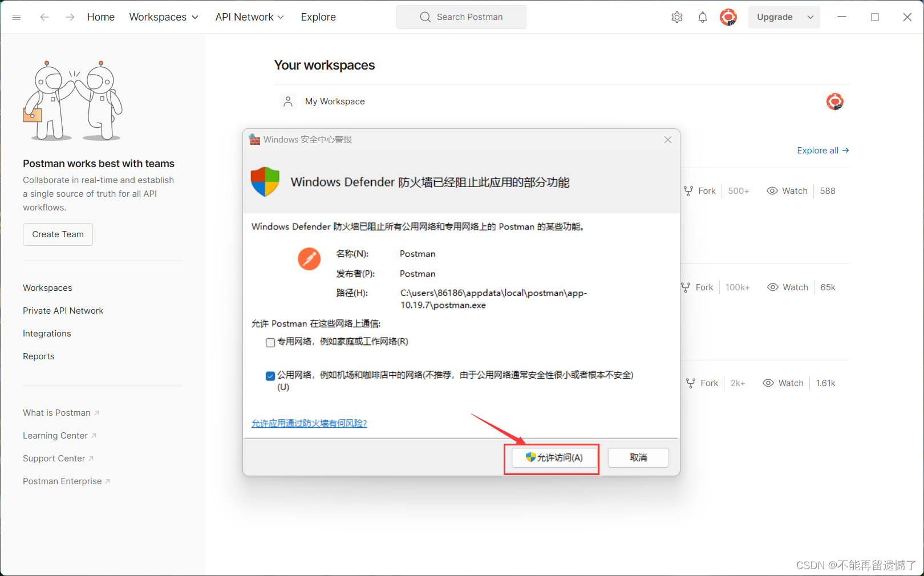Click the Watch eye beside 1.61k
This screenshot has width=924, height=576.
coord(768,383)
